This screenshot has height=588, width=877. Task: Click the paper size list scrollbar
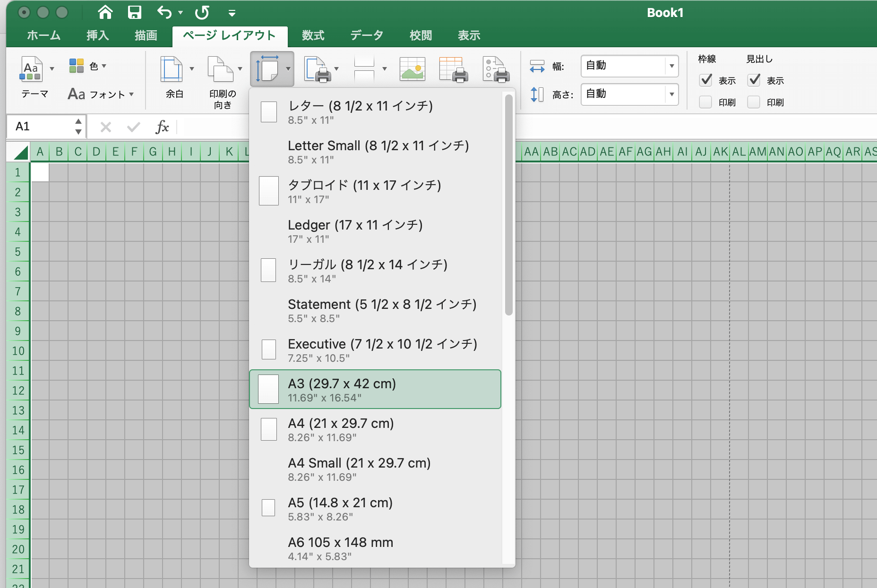(x=509, y=205)
